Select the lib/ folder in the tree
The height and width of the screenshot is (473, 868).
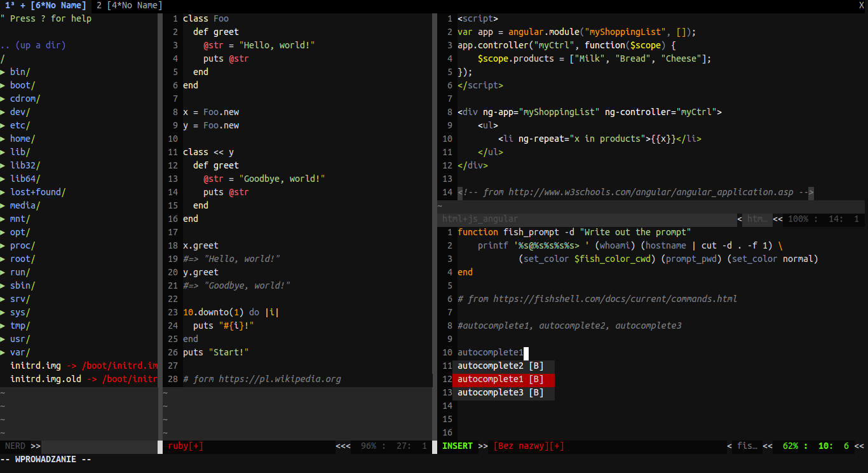(x=20, y=152)
